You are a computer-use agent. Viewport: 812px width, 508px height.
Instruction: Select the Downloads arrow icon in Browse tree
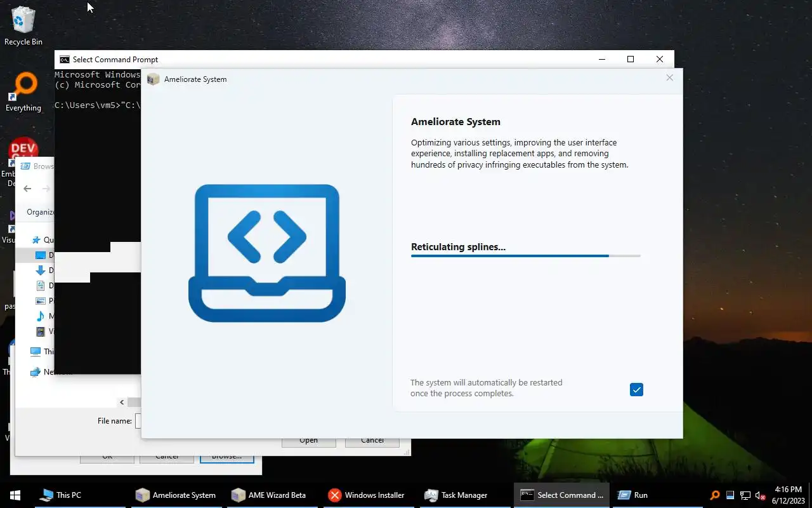41,271
